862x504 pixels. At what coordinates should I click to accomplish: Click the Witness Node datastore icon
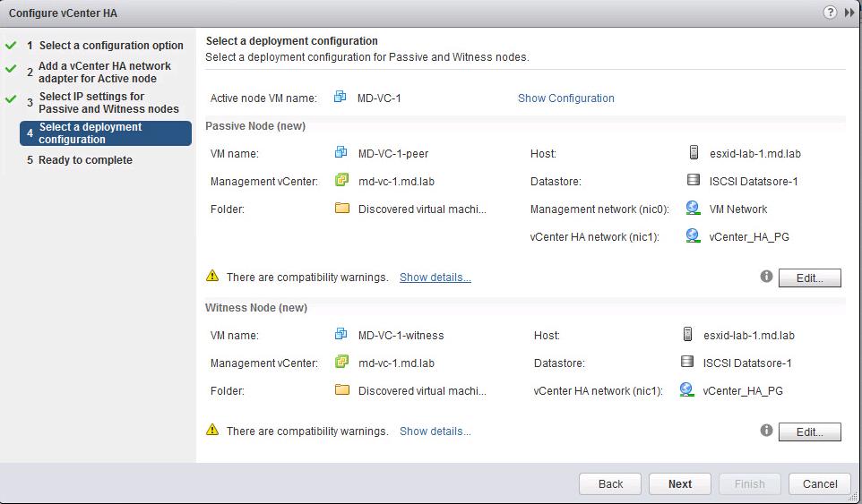686,362
